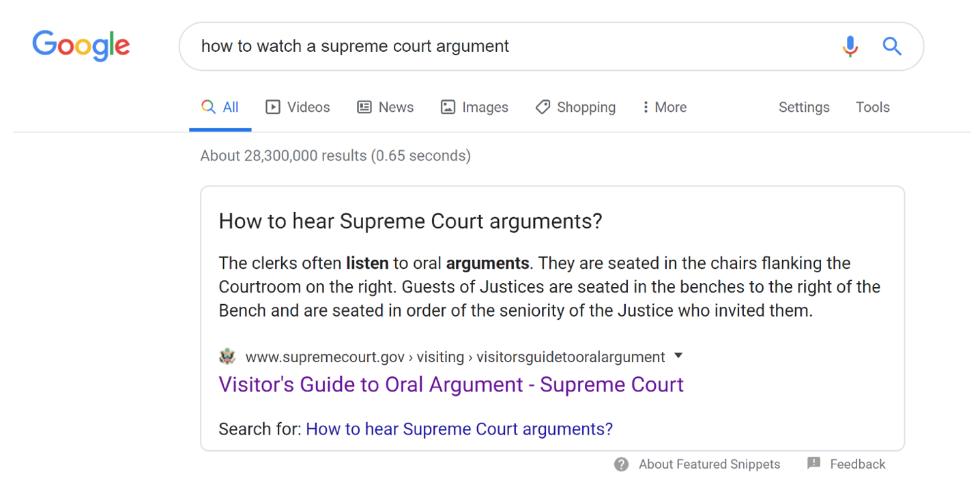Click the microphone voice search icon
Image resolution: width=980 pixels, height=502 pixels.
[850, 46]
